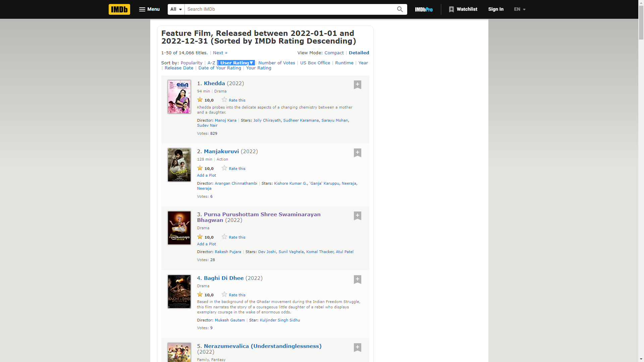Viewport: 644px width, 362px height.
Task: Open the hamburger Menu
Action: click(x=149, y=9)
